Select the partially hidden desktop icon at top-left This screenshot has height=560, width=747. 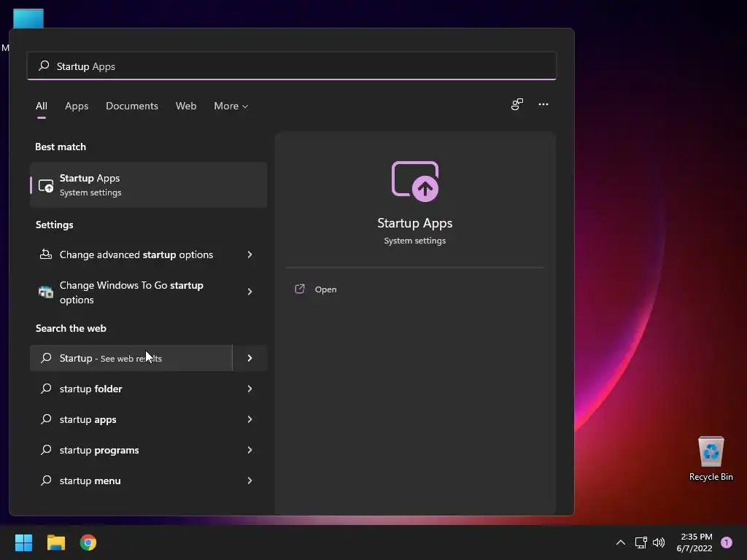[x=28, y=19]
